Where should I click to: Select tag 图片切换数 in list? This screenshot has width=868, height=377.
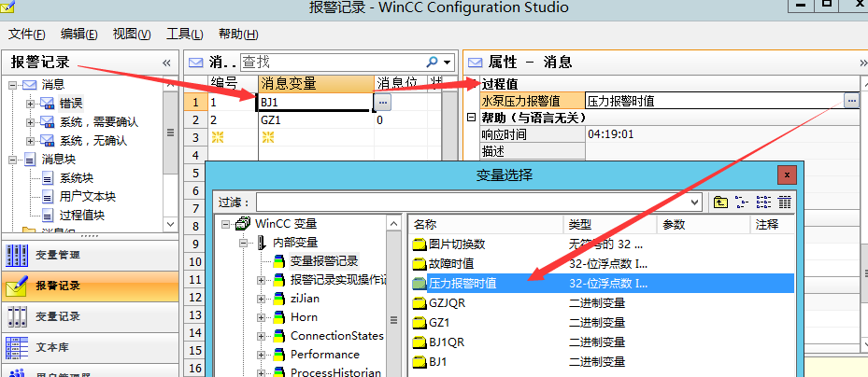pos(457,244)
